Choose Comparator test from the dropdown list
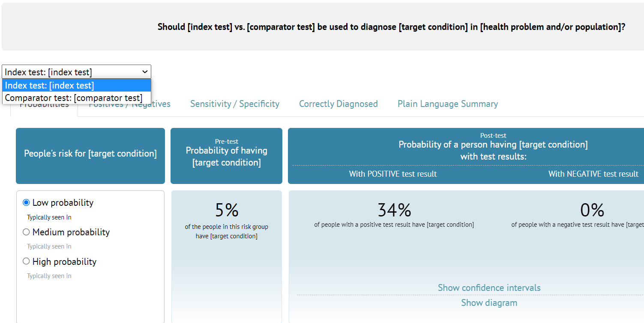644x323 pixels. [x=76, y=98]
